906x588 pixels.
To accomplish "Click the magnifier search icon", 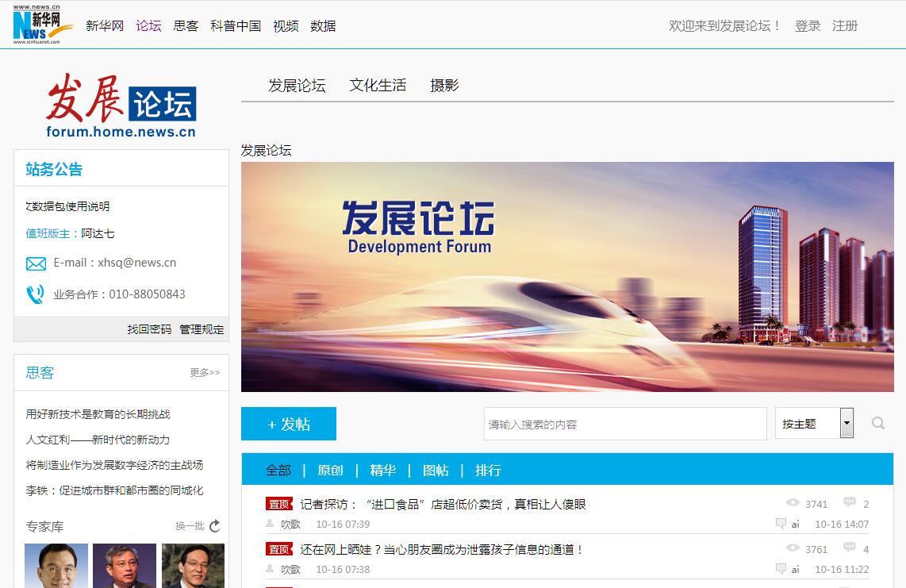I will point(877,424).
